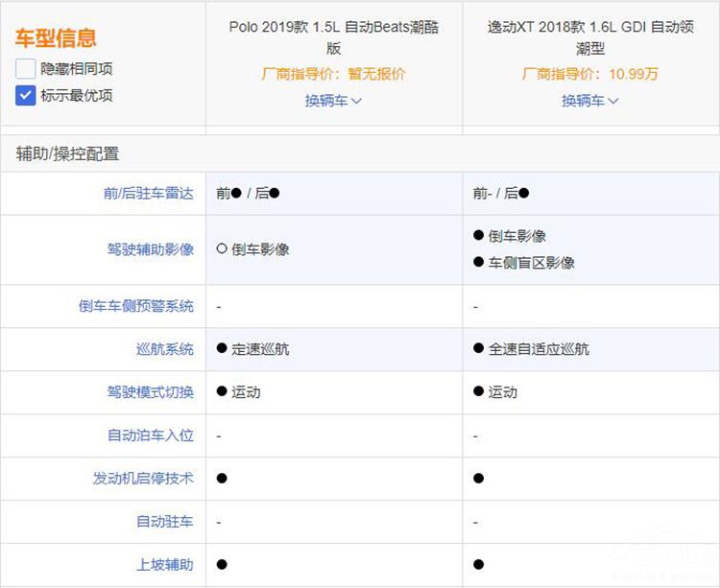Select the 自动驻车 row label
Image resolution: width=720 pixels, height=588 pixels.
click(164, 522)
